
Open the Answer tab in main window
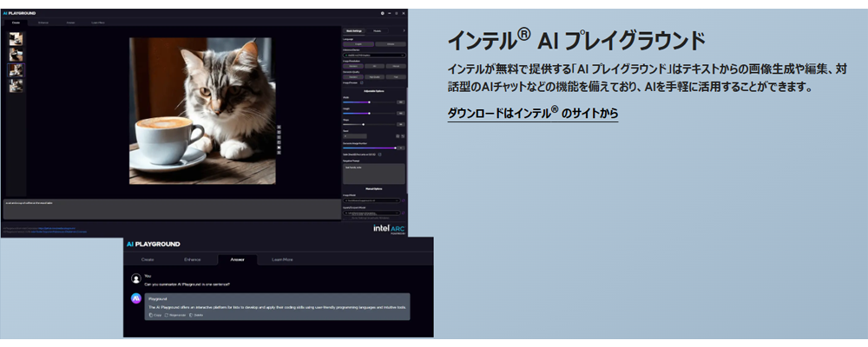pos(70,23)
